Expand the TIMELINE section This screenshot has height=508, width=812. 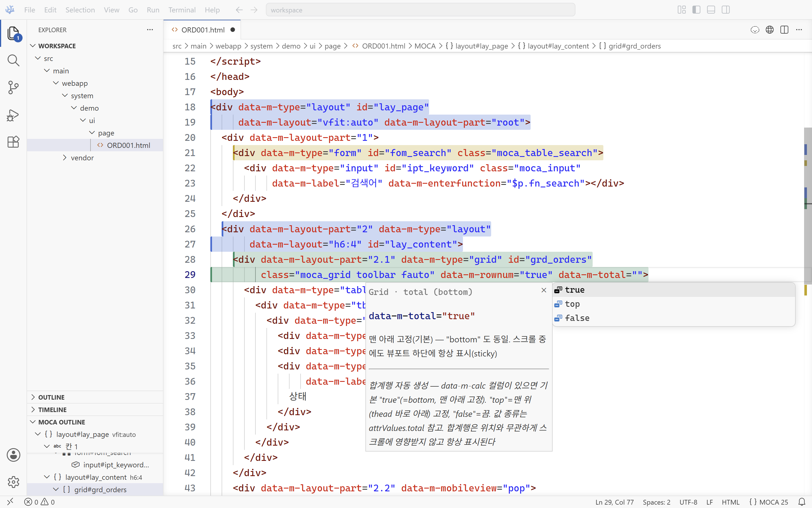point(95,410)
